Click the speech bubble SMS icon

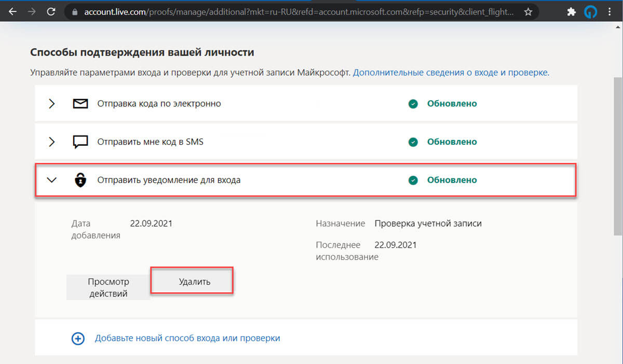point(80,142)
